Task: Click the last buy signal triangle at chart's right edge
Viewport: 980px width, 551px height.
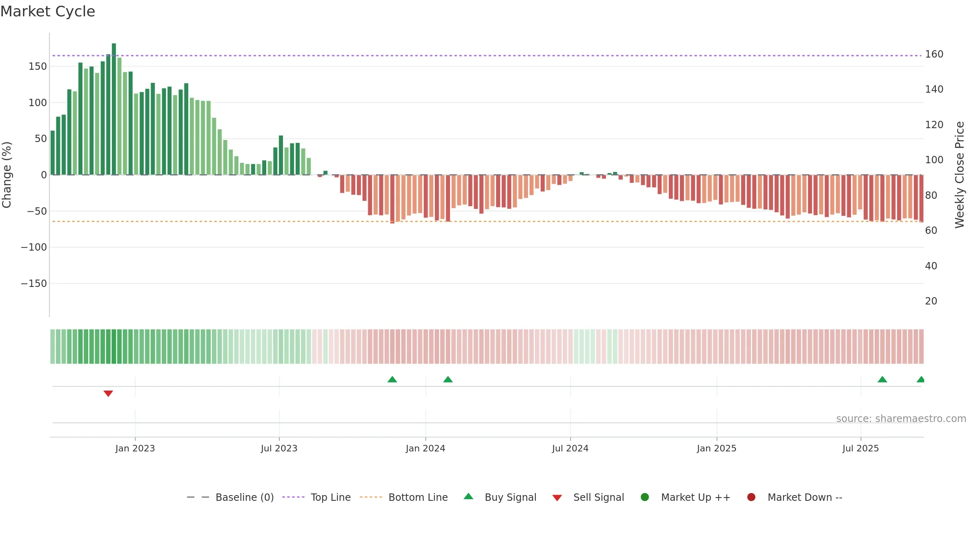Action: (921, 379)
